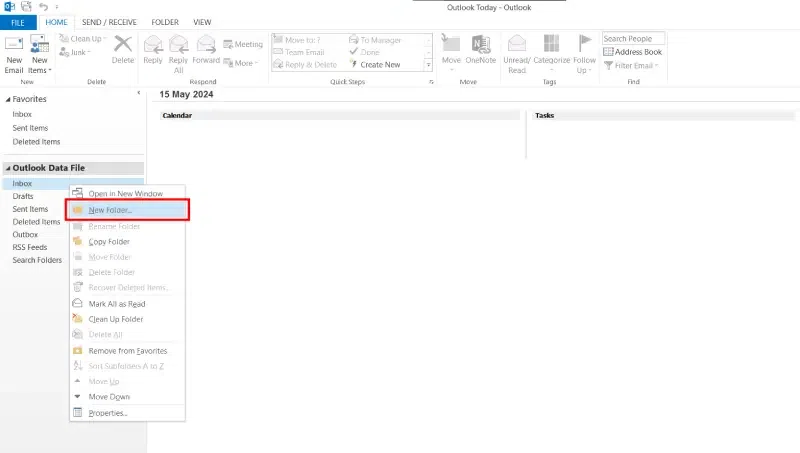Click Send/Receive All Folders quick access icon

tap(27, 7)
